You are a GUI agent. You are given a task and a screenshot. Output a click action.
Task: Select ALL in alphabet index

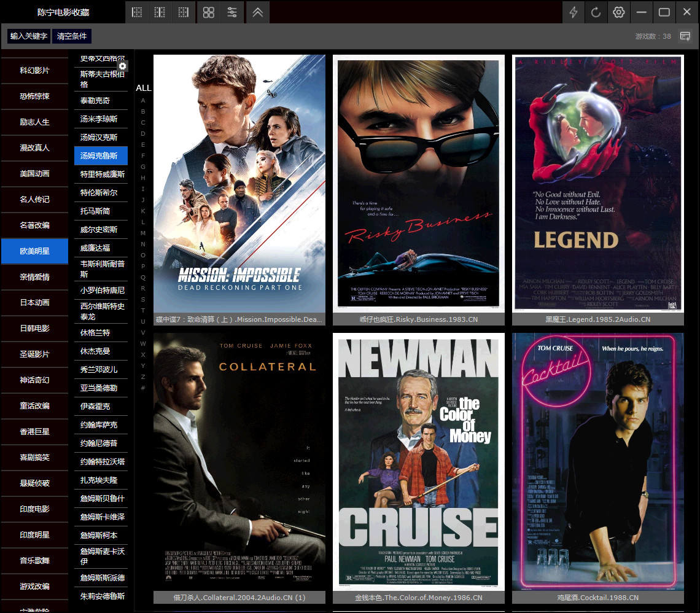(143, 88)
